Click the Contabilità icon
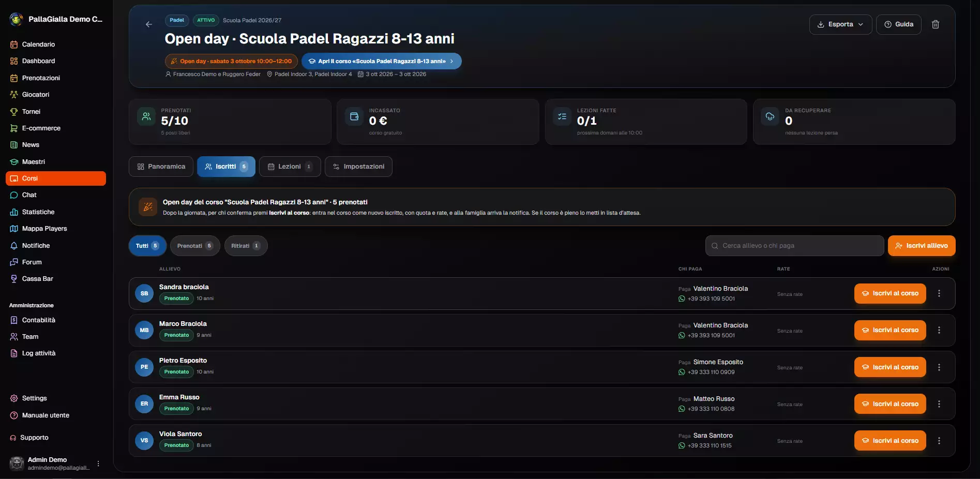The height and width of the screenshot is (479, 980). [x=14, y=320]
